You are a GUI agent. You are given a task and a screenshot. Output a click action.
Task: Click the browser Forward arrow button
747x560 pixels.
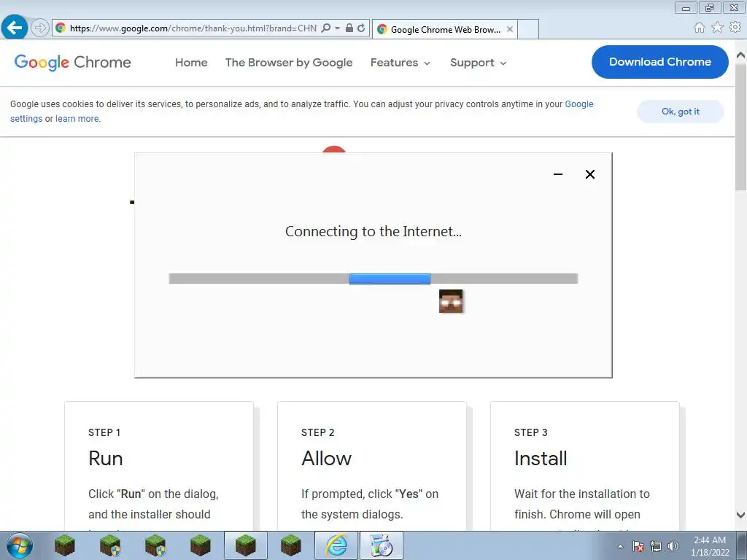40,28
